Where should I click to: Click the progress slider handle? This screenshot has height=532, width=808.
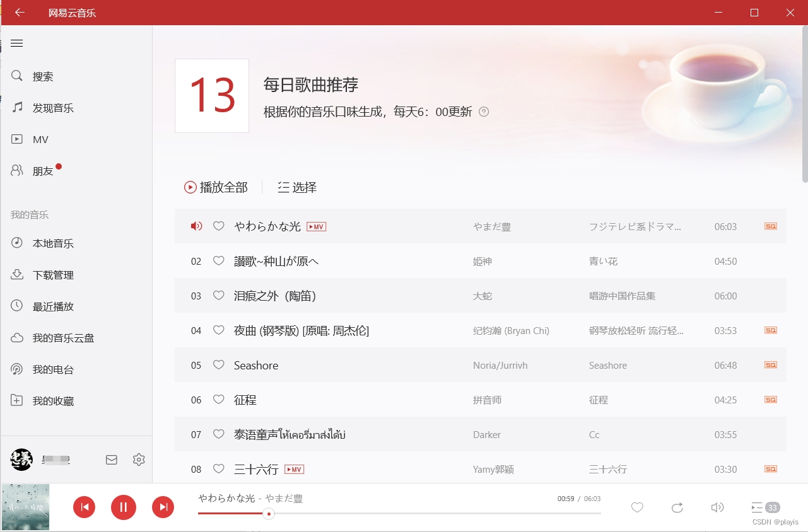click(269, 514)
